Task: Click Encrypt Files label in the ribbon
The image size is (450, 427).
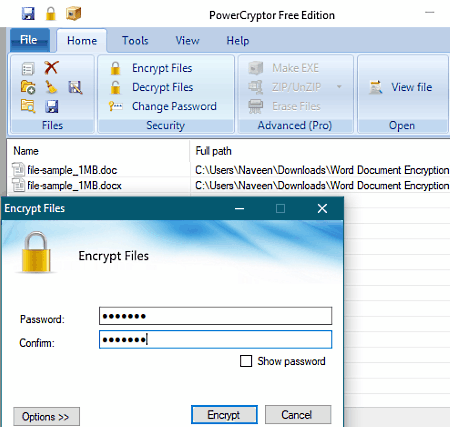Action: [162, 68]
